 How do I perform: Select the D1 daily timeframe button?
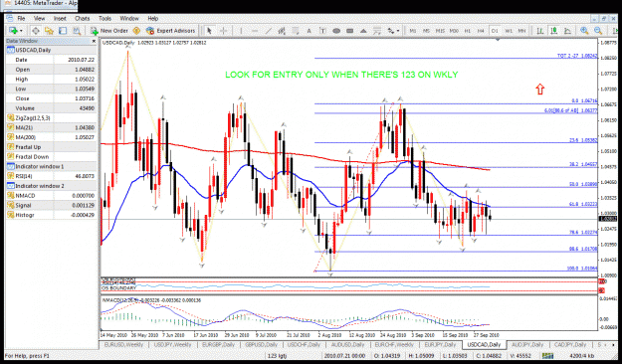495,31
